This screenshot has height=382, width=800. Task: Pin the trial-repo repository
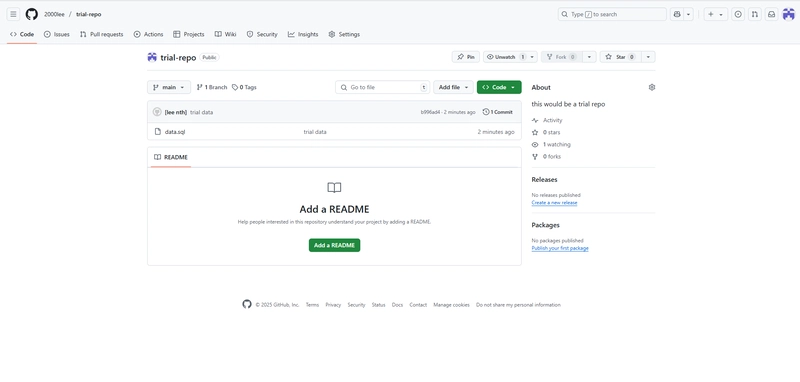[x=466, y=57]
